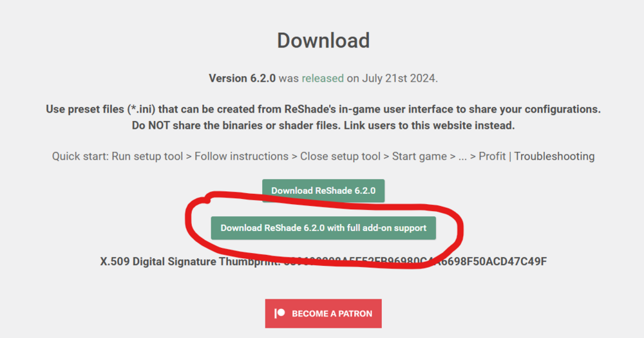This screenshot has width=644, height=338.
Task: Click 'Link users to this website instead' sentence
Action: [x=429, y=126]
